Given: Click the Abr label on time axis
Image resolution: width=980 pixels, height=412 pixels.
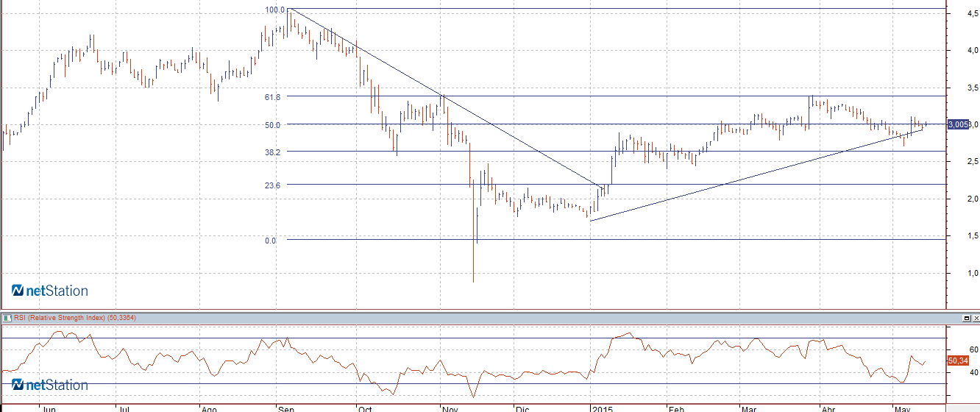Looking at the screenshot, I should coord(828,408).
